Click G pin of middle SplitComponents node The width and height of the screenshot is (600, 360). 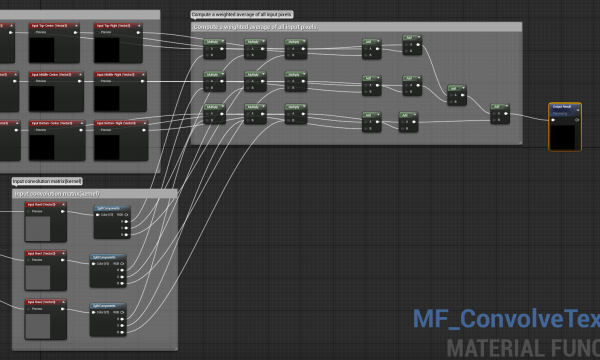(122, 277)
